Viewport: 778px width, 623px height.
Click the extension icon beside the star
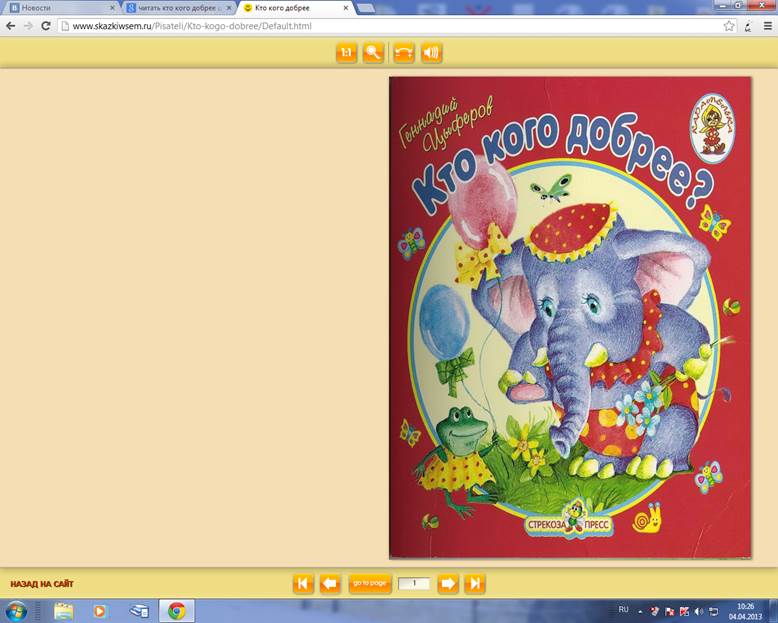(748, 26)
